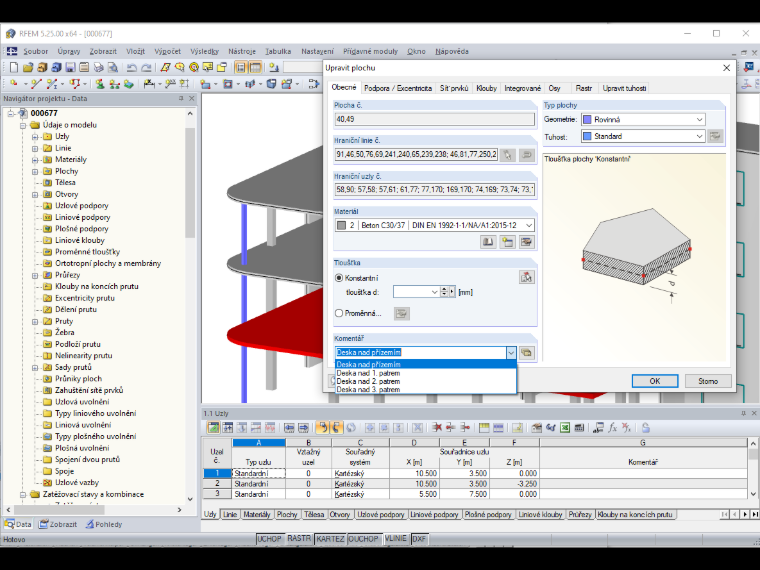Click the new solid tool icon

click(271, 84)
